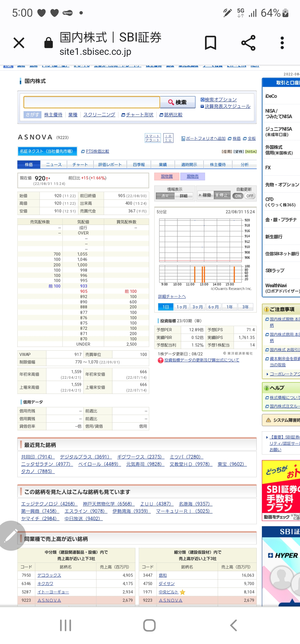Open 投資指標データの更新及び算出式について link

tap(202, 360)
